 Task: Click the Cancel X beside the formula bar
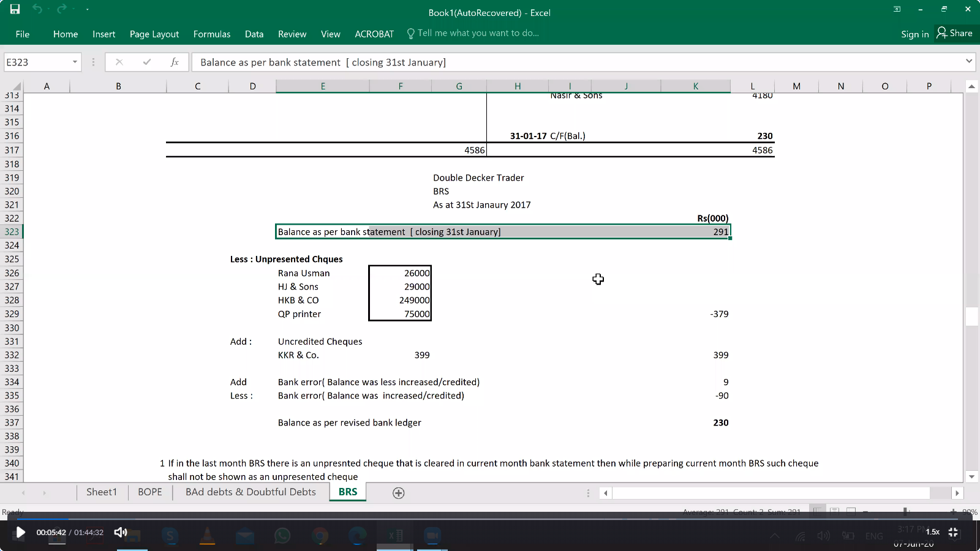point(119,62)
